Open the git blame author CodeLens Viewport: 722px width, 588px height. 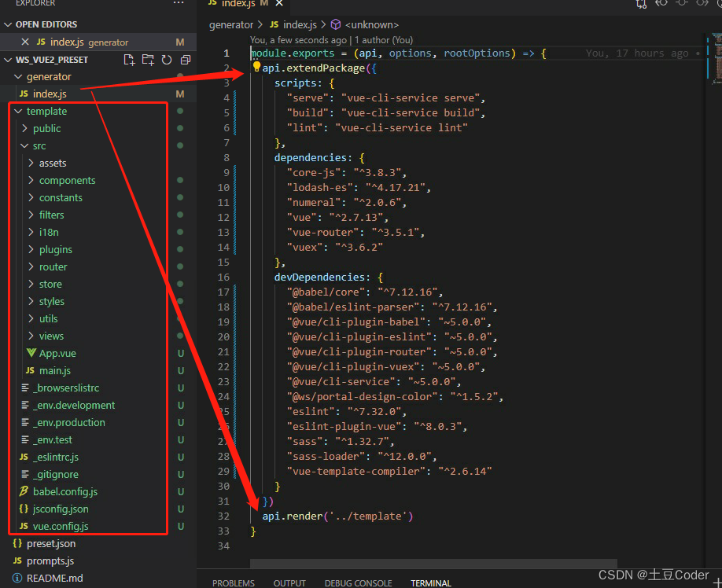pos(332,40)
